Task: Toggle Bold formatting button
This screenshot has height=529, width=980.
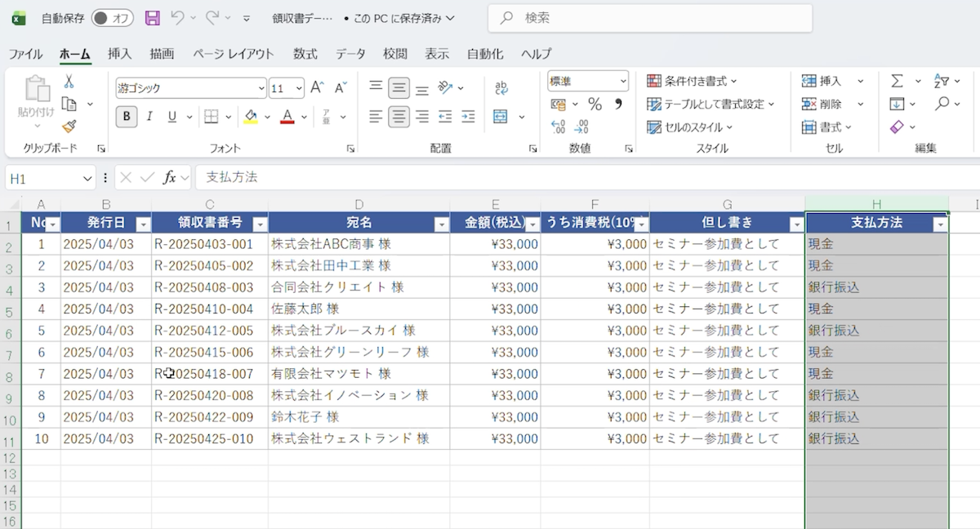Action: click(x=127, y=117)
